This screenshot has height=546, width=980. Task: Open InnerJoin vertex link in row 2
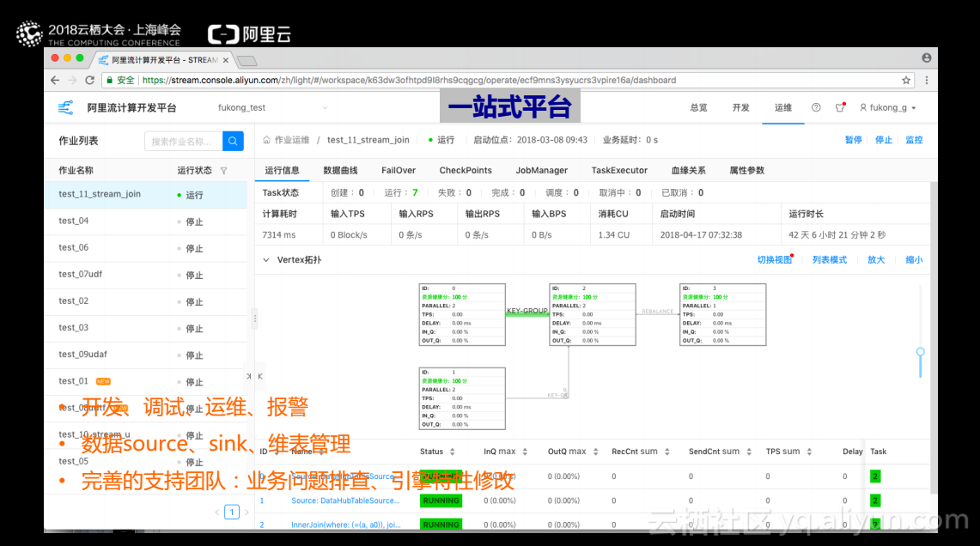coord(346,525)
